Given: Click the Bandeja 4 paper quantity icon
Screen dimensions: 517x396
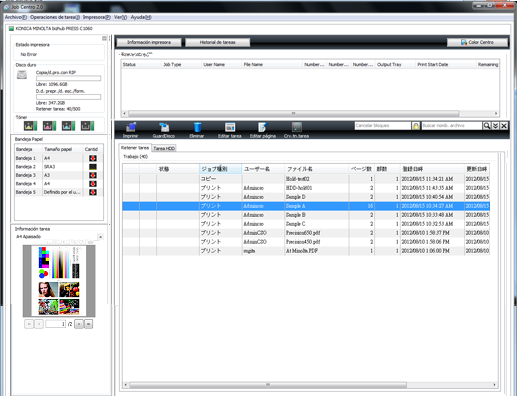Looking at the screenshot, I should tap(93, 184).
